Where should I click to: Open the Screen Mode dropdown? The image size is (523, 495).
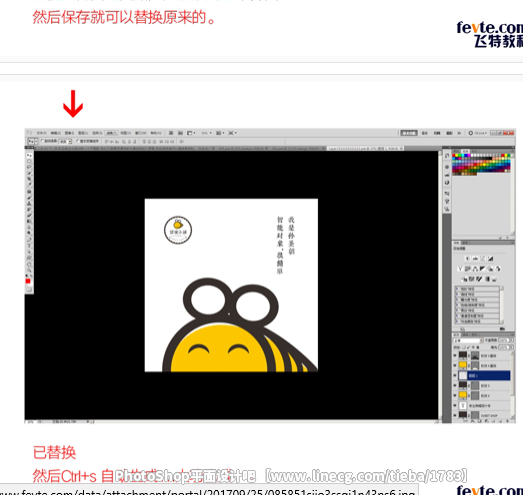(232, 133)
